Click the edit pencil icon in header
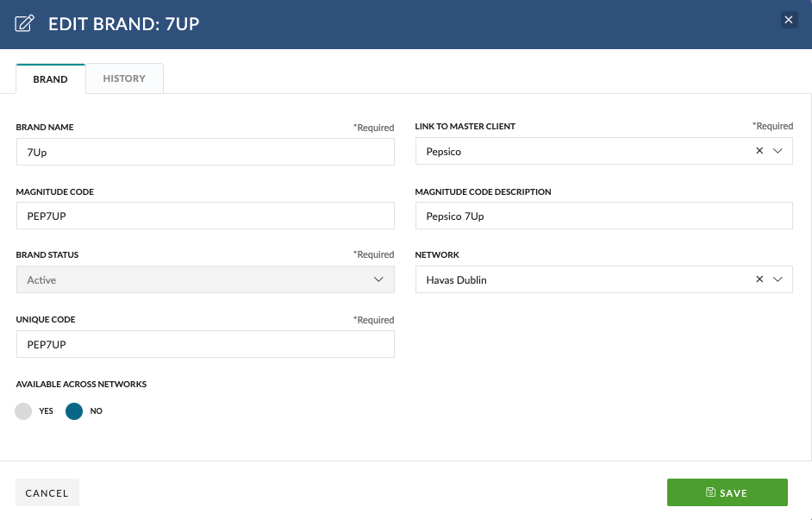 tap(24, 23)
